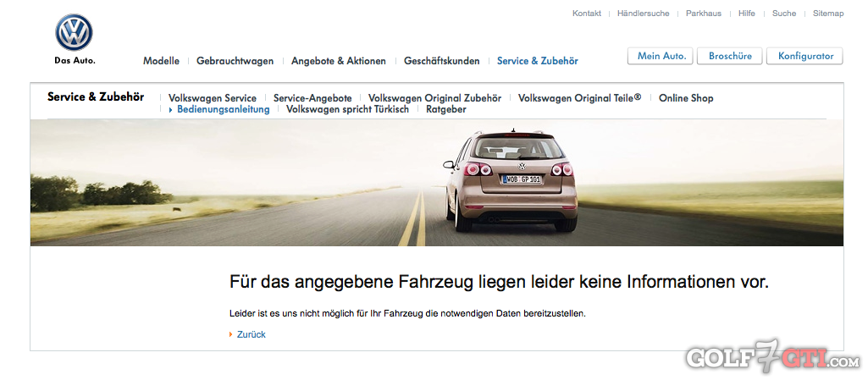Viewport: 868px width, 380px height.
Task: Click the sentence 'Leider ist es uns nicht möglich...'
Action: coord(407,313)
